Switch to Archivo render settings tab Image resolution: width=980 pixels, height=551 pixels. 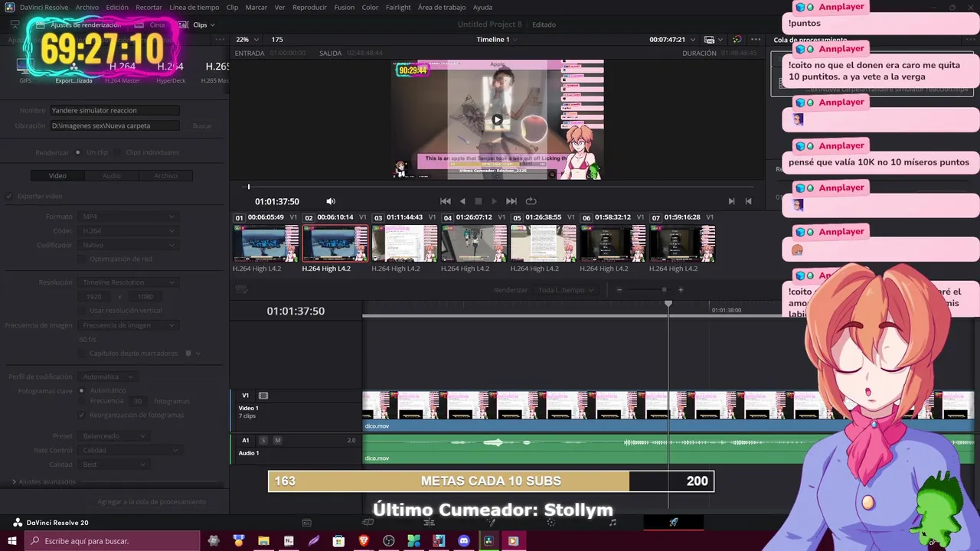pos(165,176)
